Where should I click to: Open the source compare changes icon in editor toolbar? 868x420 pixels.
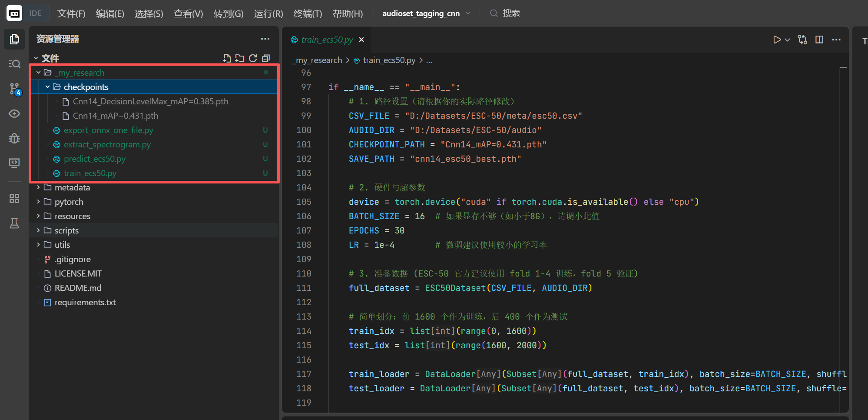pyautogui.click(x=802, y=40)
